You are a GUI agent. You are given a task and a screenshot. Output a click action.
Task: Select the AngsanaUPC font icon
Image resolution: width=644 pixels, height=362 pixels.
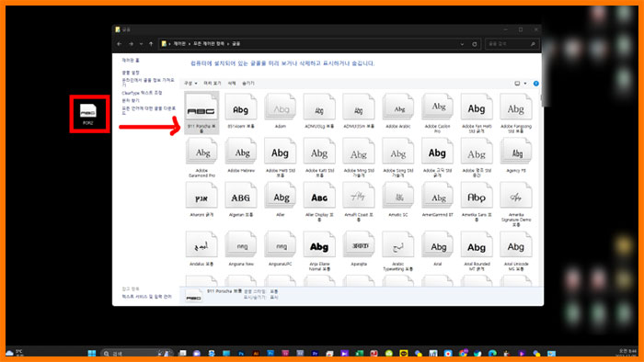click(x=280, y=245)
